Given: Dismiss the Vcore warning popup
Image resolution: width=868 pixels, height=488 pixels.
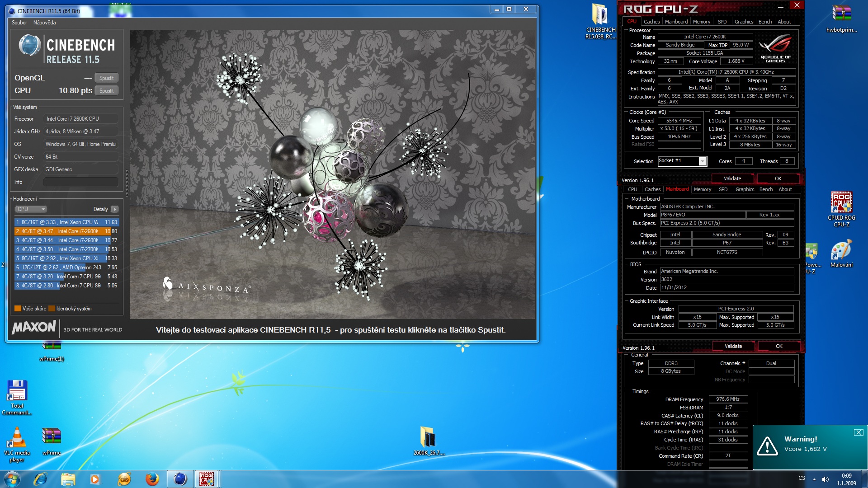Looking at the screenshot, I should 858,432.
